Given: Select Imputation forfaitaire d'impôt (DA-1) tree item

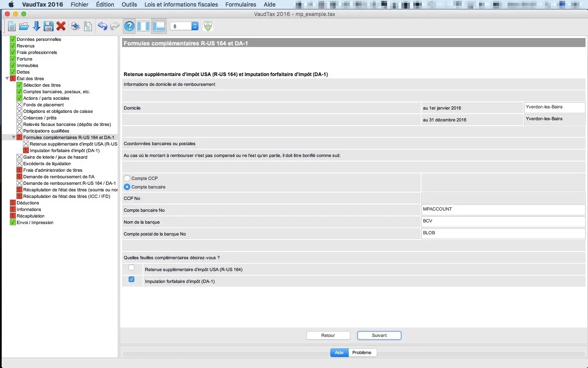Looking at the screenshot, I should coord(65,150).
